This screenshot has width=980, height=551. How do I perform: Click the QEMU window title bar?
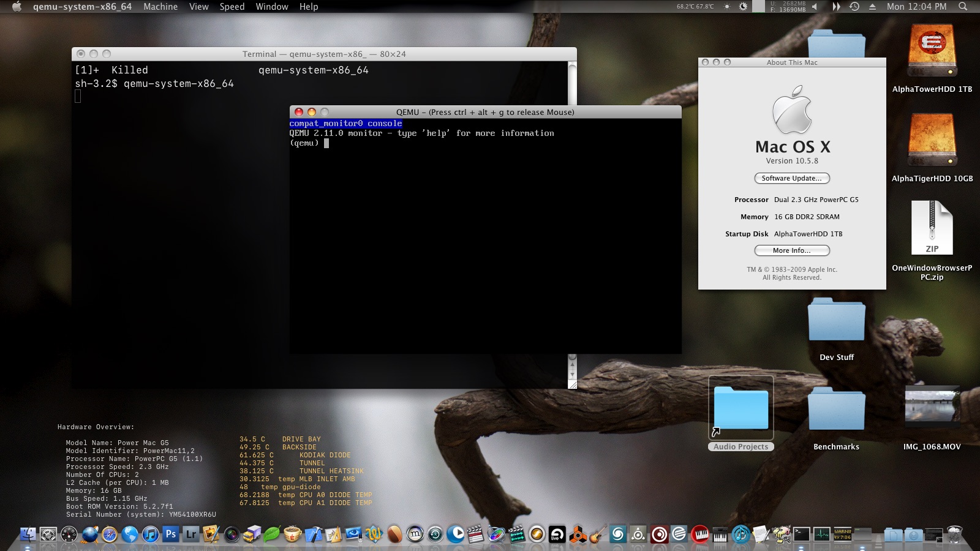(x=485, y=112)
